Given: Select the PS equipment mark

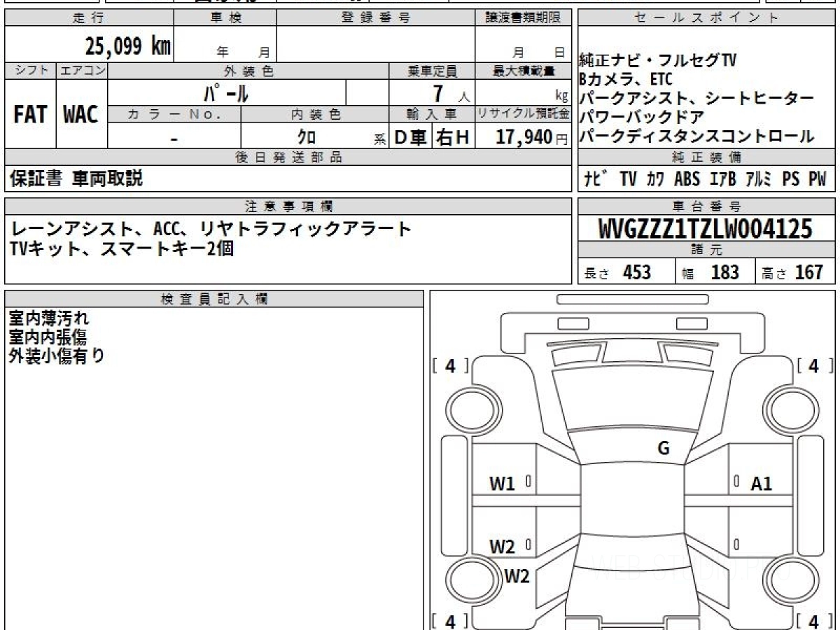Looking at the screenshot, I should (791, 179).
